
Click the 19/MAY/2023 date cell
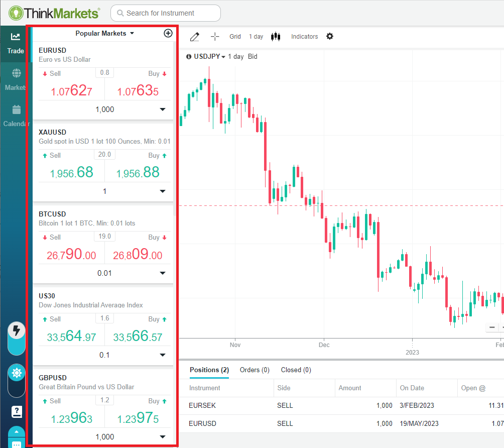click(419, 423)
